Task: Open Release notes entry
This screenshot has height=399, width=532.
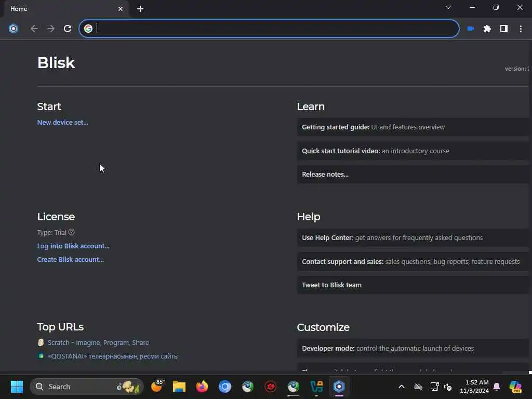Action: 413,175
